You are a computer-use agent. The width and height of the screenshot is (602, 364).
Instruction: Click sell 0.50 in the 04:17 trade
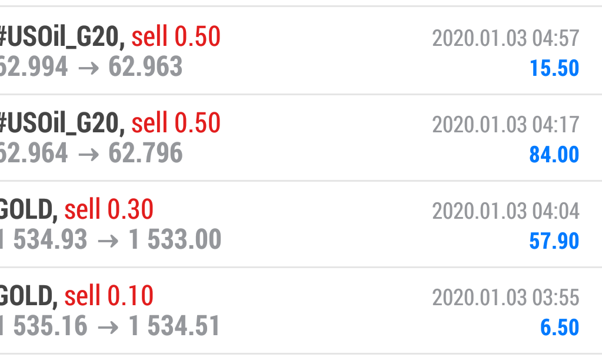[176, 124]
